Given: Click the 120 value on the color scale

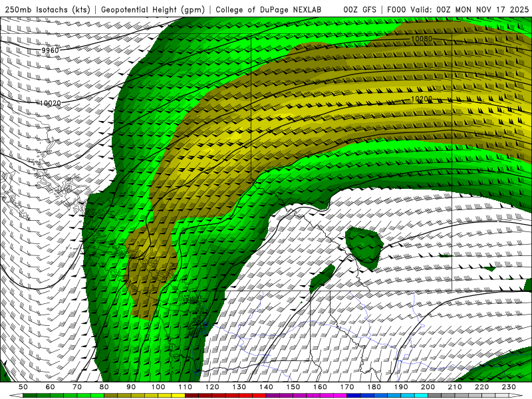Looking at the screenshot, I should click(x=212, y=387).
